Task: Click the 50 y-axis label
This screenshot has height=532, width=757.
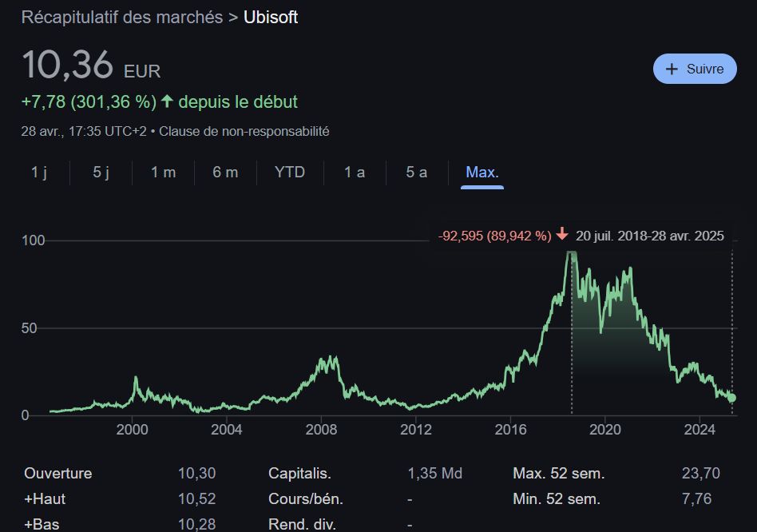Action: pyautogui.click(x=29, y=328)
